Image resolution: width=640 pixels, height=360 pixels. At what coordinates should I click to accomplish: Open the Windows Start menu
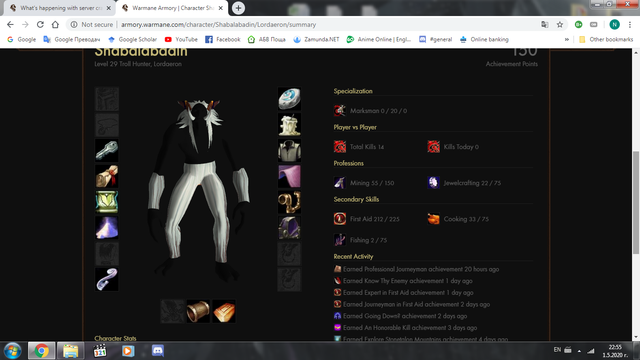pyautogui.click(x=13, y=351)
